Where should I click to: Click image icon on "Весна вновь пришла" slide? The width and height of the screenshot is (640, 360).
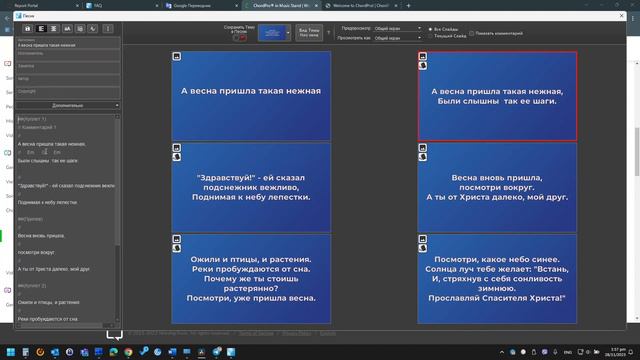click(x=423, y=148)
